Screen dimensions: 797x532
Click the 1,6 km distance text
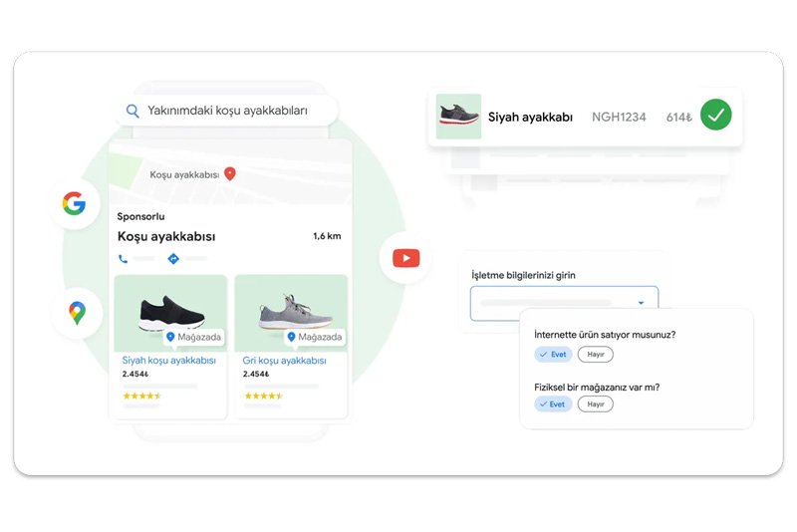pos(327,236)
